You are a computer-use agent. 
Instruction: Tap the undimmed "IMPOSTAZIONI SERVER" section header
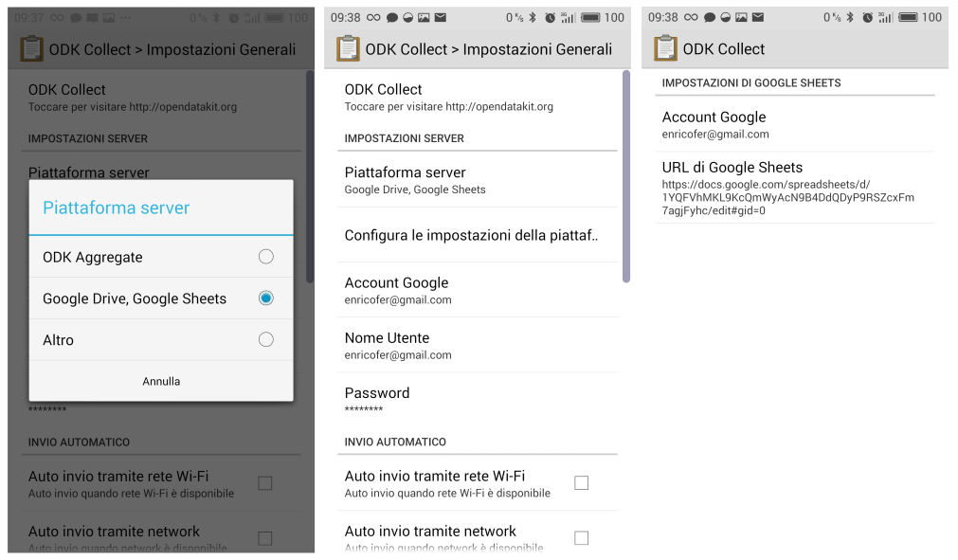point(405,138)
